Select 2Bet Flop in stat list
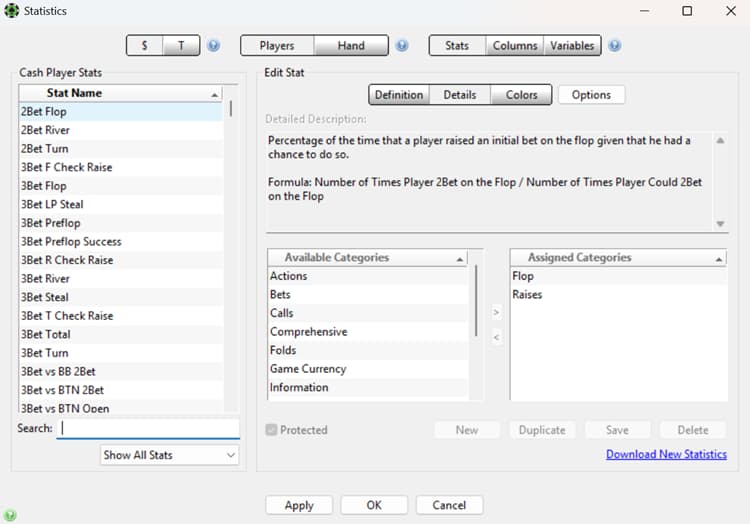750x524 pixels. pyautogui.click(x=121, y=111)
